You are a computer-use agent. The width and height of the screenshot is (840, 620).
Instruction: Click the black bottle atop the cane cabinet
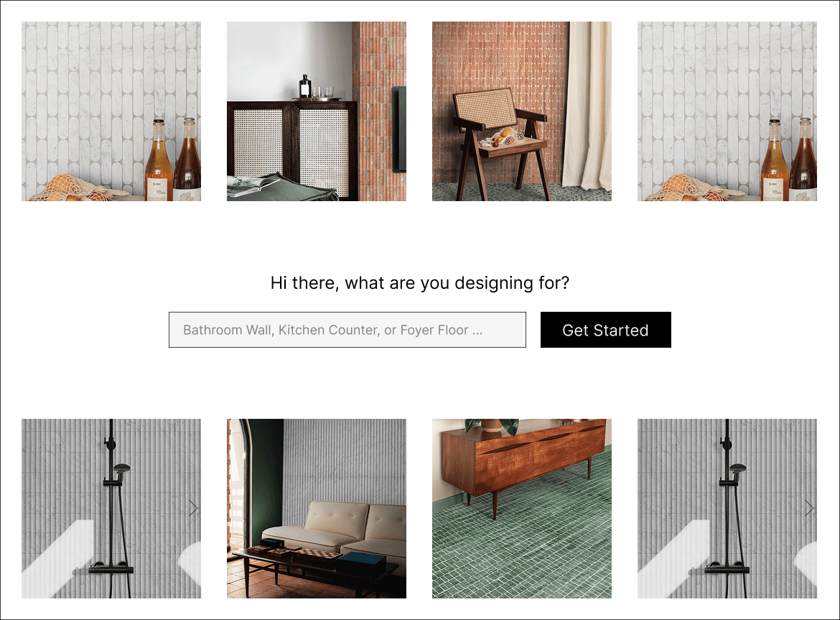305,86
